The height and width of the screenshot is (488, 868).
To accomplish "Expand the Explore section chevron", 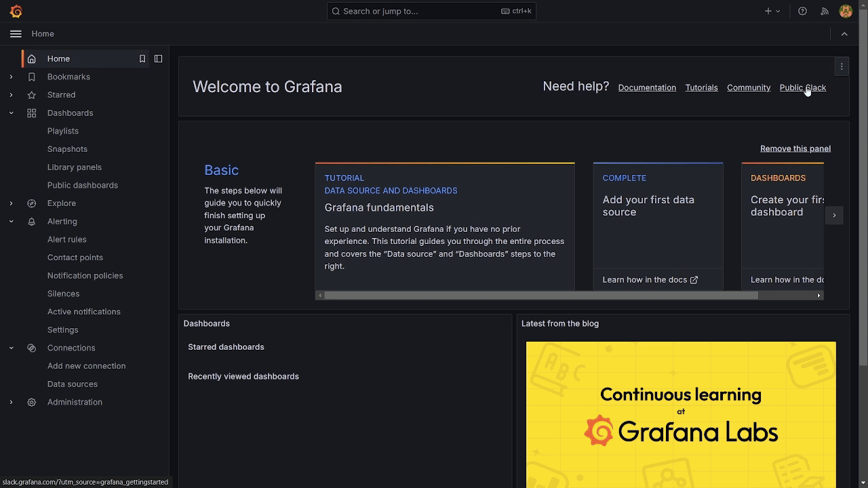I will pyautogui.click(x=11, y=203).
